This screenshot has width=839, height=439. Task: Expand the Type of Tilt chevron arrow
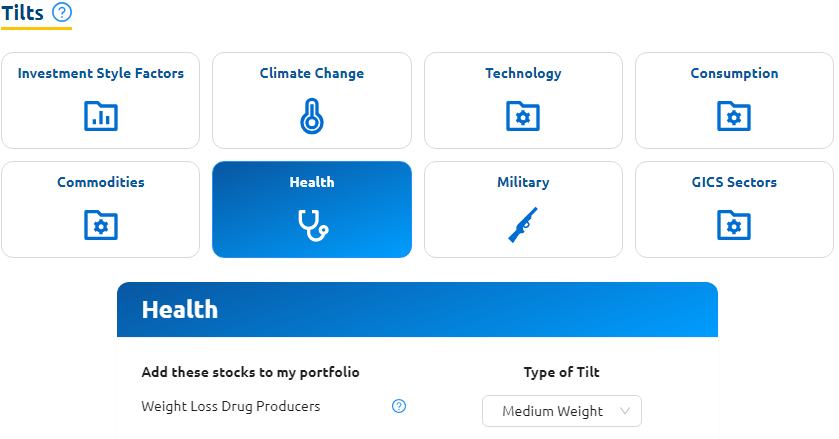pos(625,411)
